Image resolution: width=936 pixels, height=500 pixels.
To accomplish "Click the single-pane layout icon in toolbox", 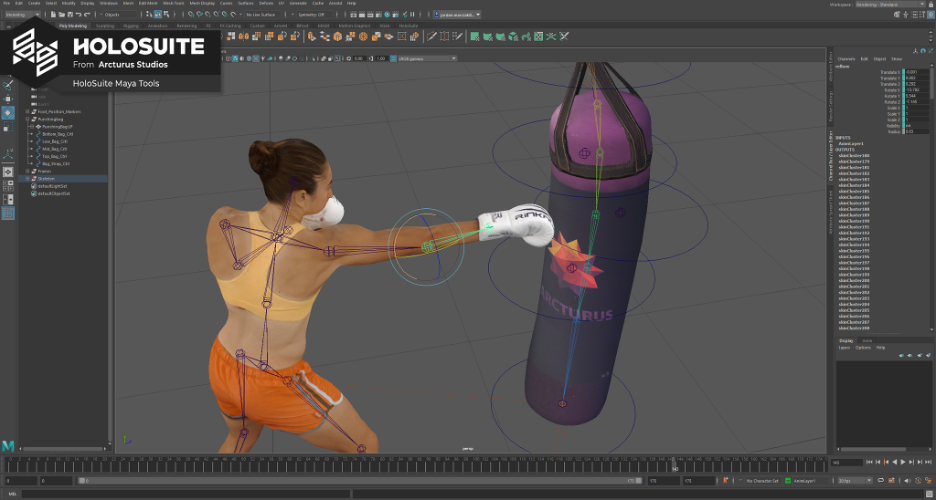I will pyautogui.click(x=8, y=172).
